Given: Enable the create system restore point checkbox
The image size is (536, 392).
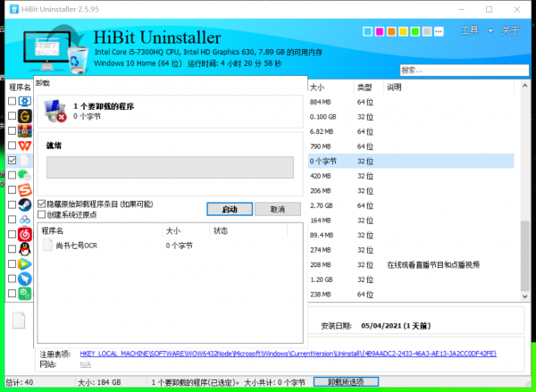Looking at the screenshot, I should point(42,214).
